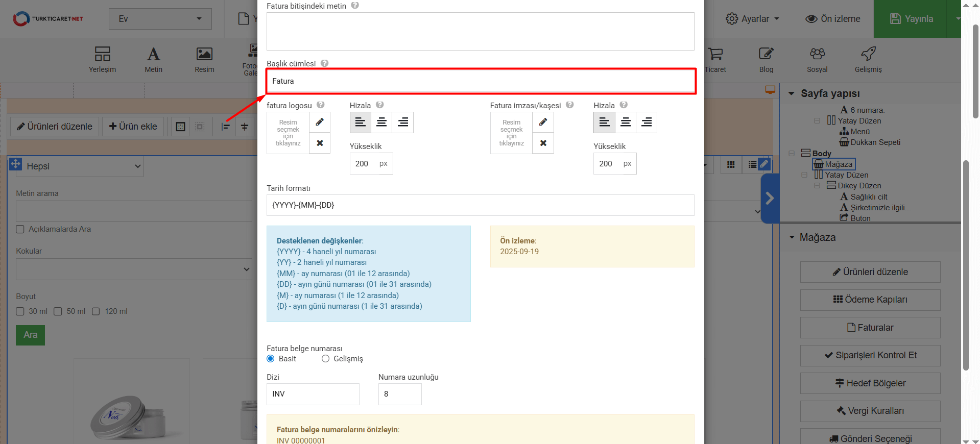Collapse the Sayfa yapısı panel
980x444 pixels.
coord(792,93)
